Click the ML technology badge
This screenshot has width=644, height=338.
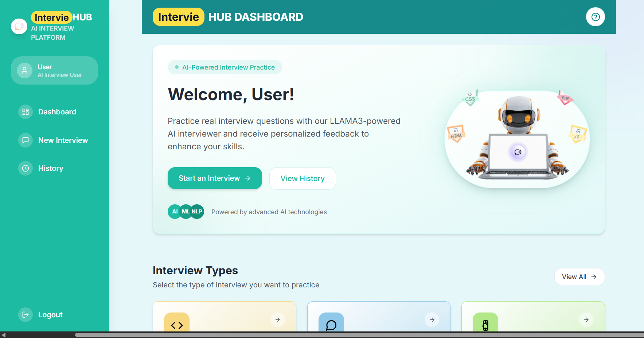tap(186, 211)
